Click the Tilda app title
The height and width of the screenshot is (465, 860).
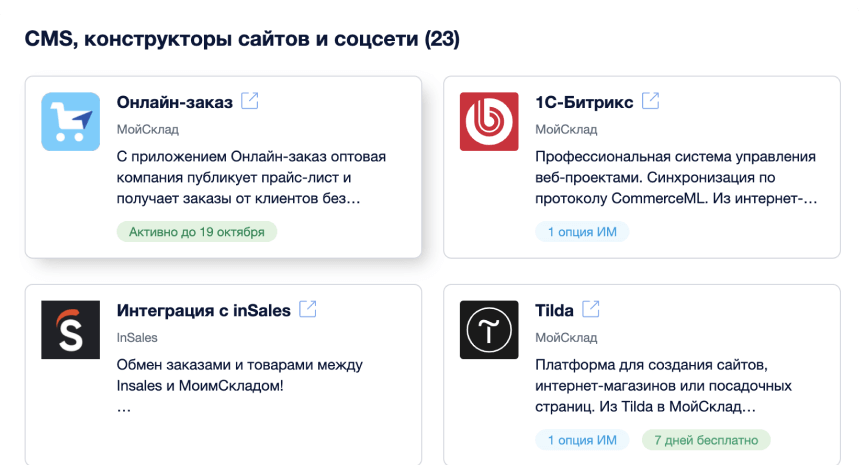(554, 310)
